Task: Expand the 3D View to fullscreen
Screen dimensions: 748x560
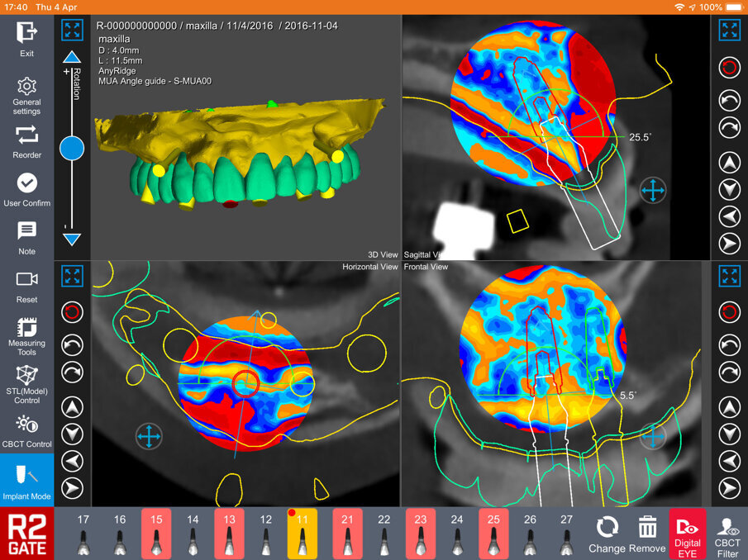Action: (x=73, y=31)
